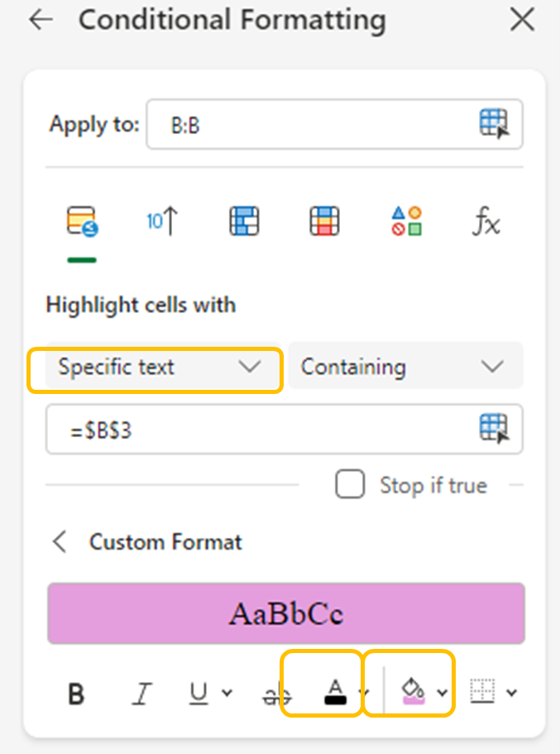Click the back arrow next to Conditional Formatting
The height and width of the screenshot is (754, 560).
(x=40, y=21)
